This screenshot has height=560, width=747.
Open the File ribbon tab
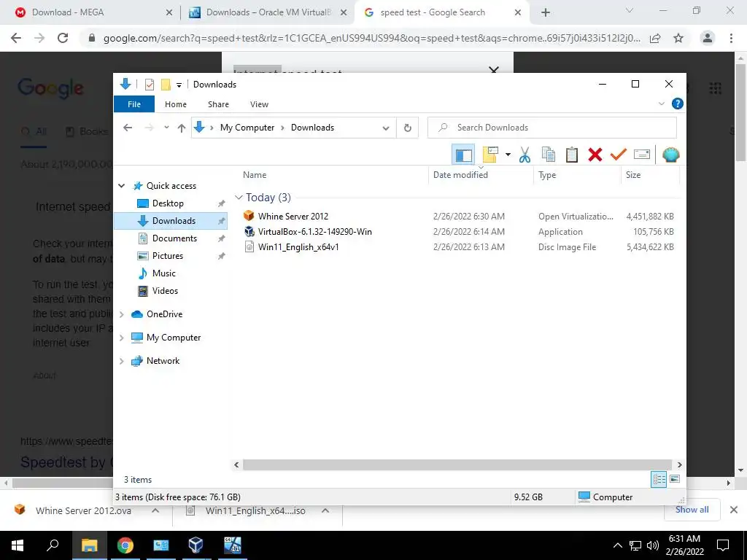pos(134,104)
